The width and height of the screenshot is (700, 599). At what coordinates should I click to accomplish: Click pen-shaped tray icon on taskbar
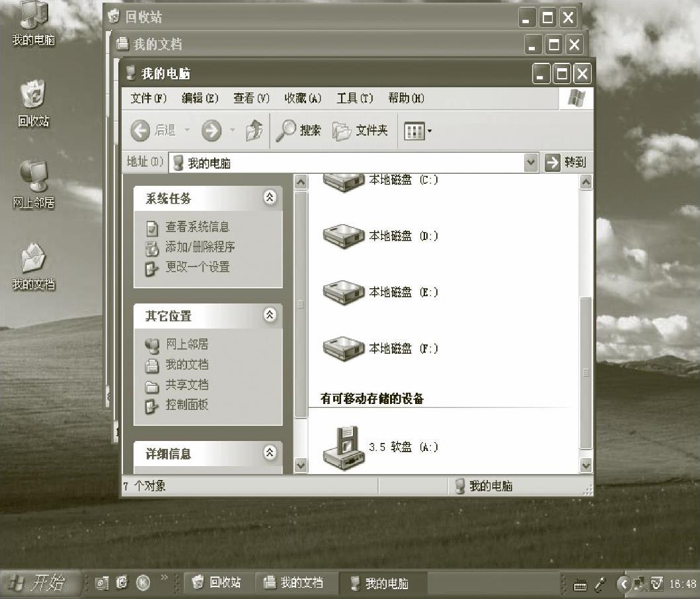click(x=601, y=583)
